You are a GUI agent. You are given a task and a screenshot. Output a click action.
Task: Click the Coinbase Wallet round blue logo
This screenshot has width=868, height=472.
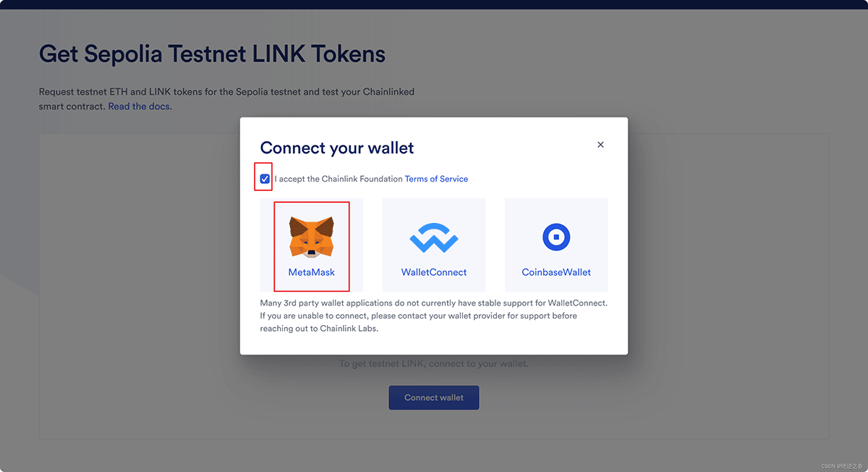point(556,237)
